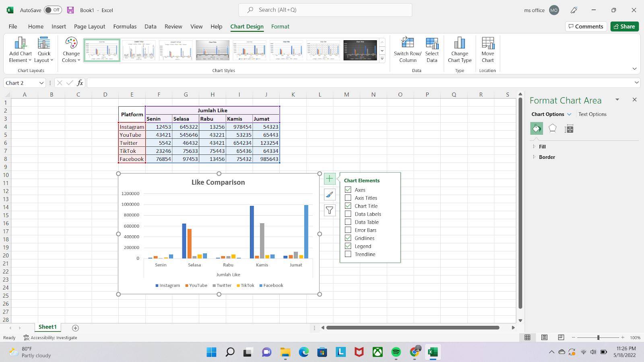Open Microsoft Edge from taskbar
The image size is (644, 362).
coord(304,352)
